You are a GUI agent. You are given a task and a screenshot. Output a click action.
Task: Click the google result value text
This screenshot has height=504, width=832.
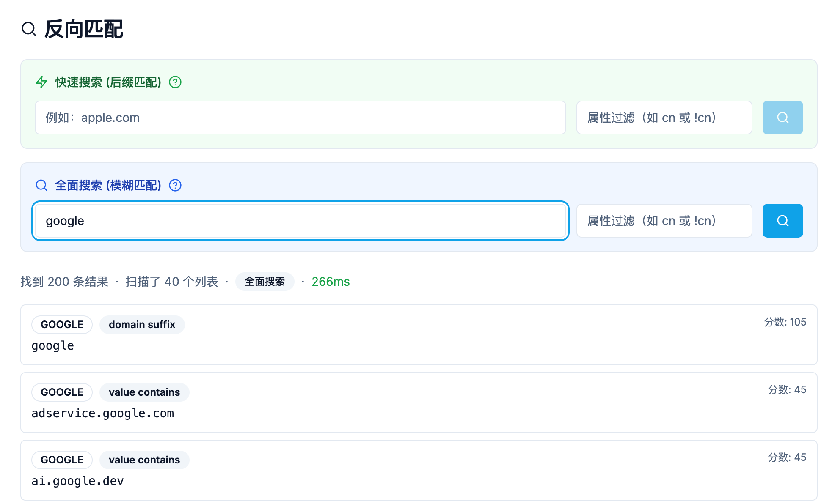[53, 346]
